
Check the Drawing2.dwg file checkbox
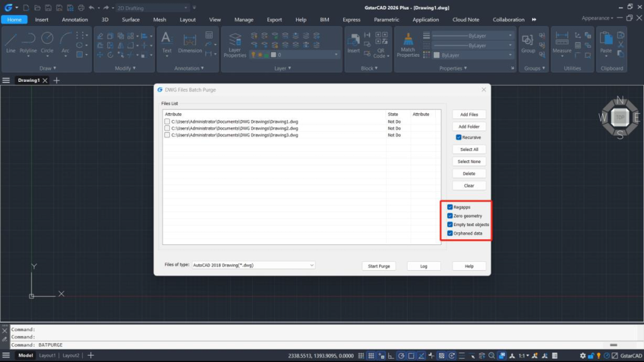[167, 128]
